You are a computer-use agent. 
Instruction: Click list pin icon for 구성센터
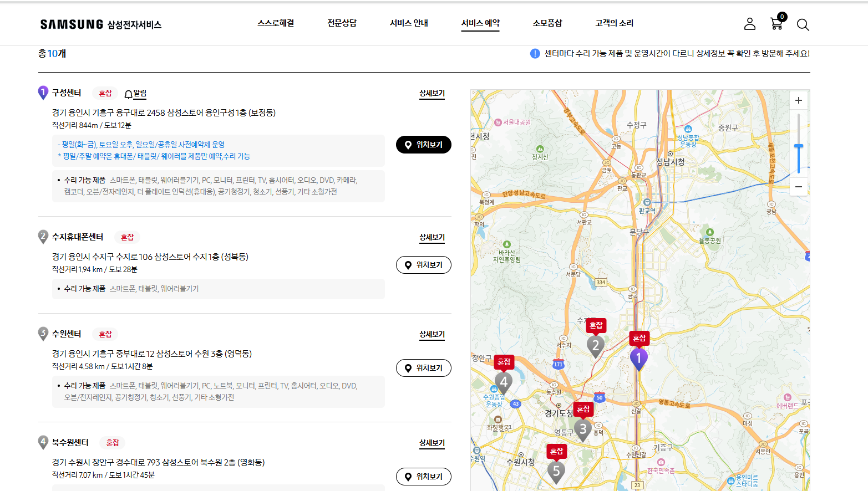pyautogui.click(x=43, y=93)
